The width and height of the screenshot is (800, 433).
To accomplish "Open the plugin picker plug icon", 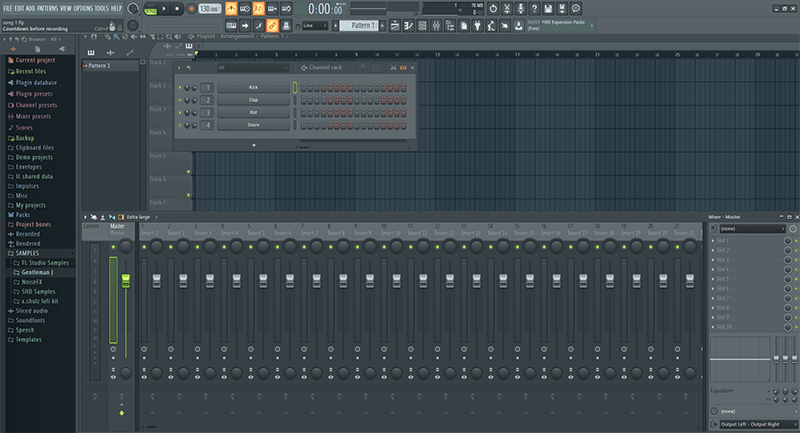I will tap(478, 26).
